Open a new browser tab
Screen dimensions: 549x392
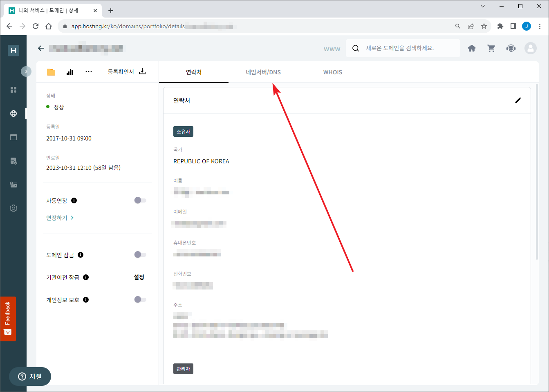(111, 11)
